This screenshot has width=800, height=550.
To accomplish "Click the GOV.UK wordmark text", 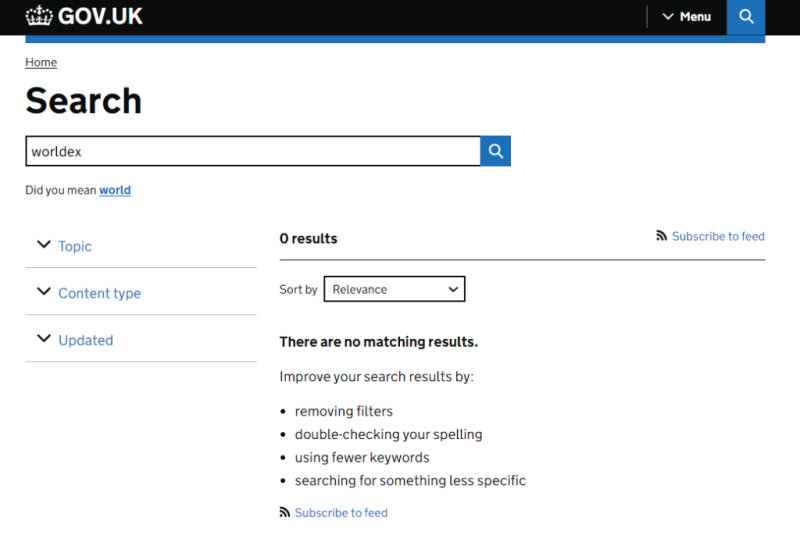I will [101, 16].
